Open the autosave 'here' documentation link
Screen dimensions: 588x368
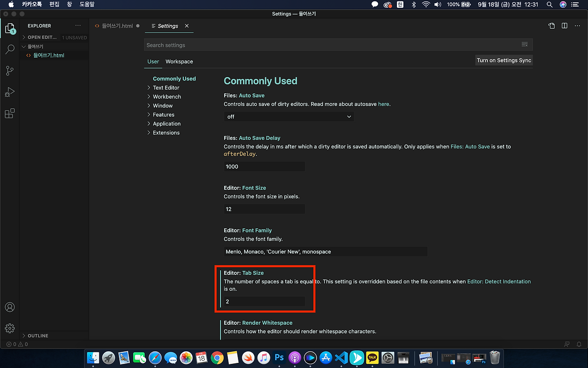pos(384,104)
